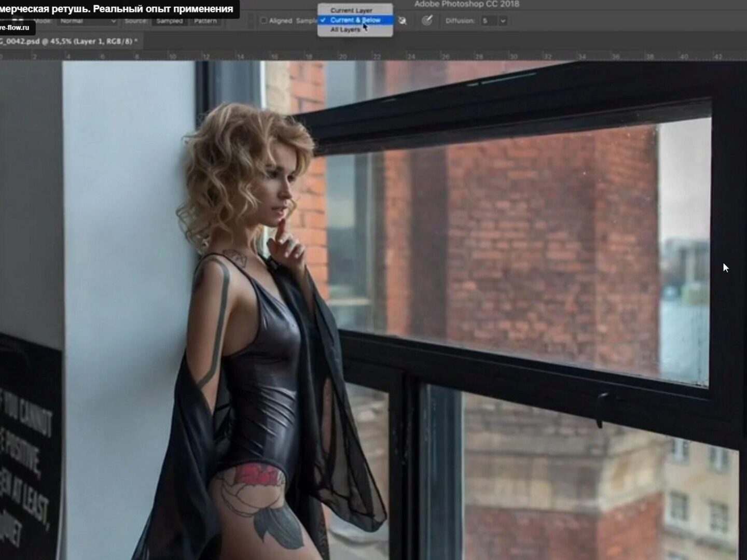
Task: Open the Mode dropdown showing Normal
Action: [87, 21]
